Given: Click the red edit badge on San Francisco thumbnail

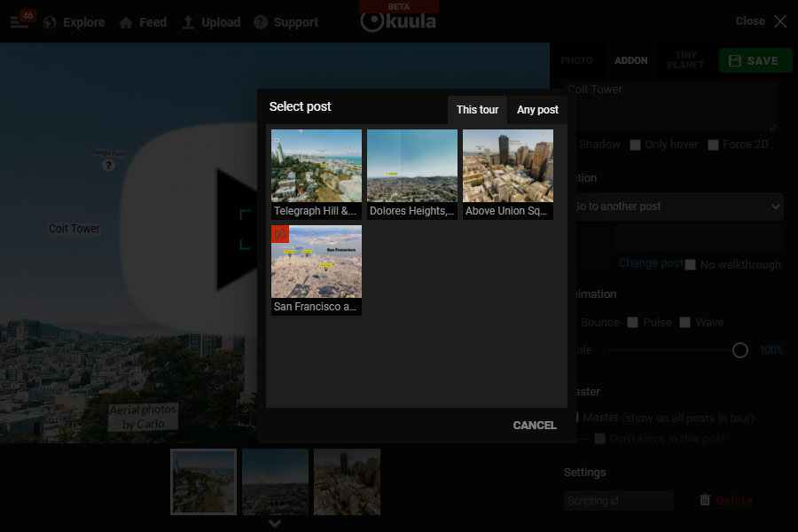Looking at the screenshot, I should click(280, 234).
